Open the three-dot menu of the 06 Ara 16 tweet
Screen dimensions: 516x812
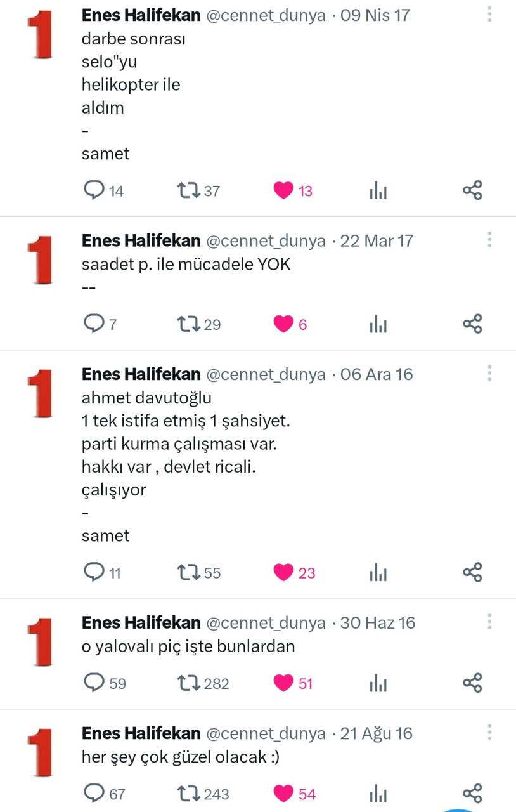click(489, 373)
